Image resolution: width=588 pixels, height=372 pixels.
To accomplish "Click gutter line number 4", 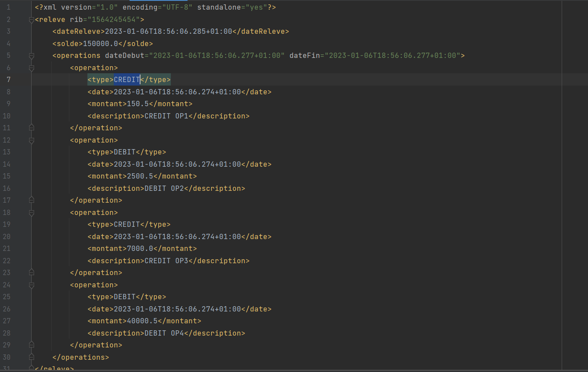I will click(x=9, y=43).
